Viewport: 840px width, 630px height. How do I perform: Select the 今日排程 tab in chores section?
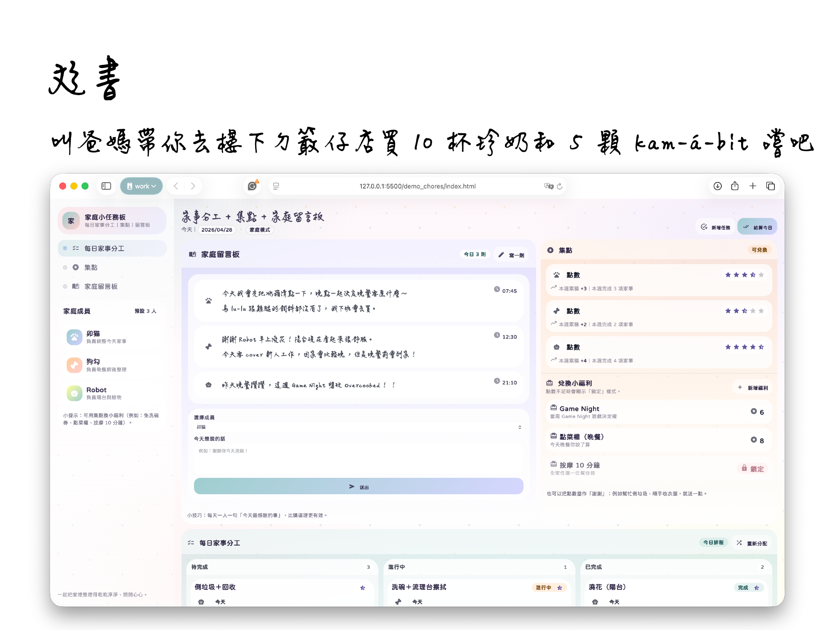(714, 542)
